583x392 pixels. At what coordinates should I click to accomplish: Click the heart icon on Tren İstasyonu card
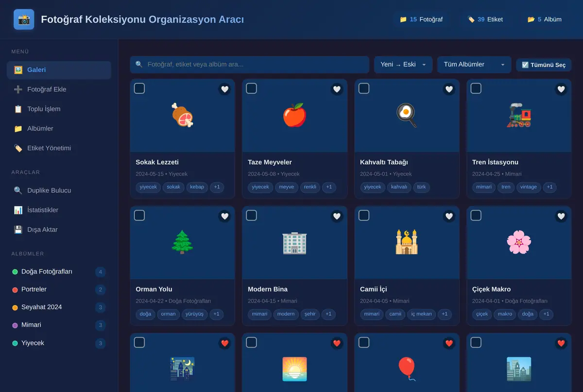click(x=561, y=89)
